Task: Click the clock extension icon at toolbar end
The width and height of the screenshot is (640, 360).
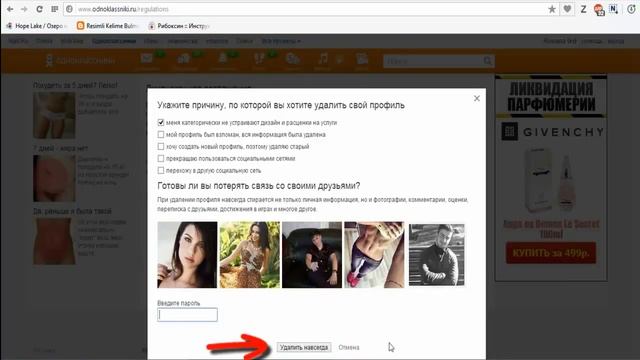Action: point(631,9)
